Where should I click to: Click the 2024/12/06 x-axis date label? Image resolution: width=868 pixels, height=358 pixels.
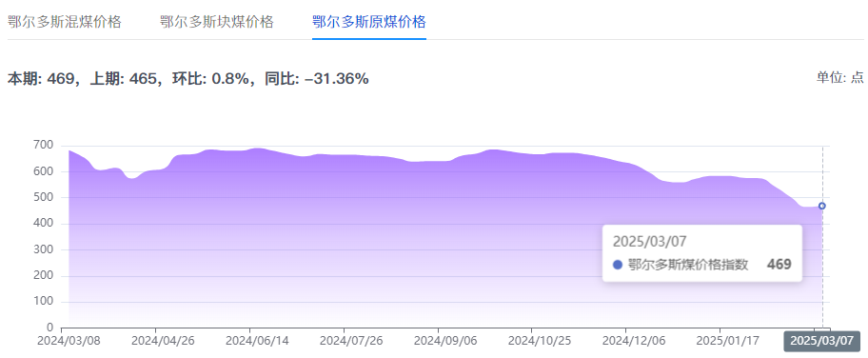point(626,340)
